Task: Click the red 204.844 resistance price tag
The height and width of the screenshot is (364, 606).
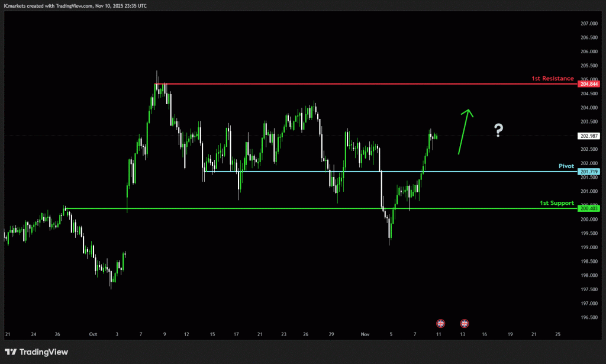Action: [x=589, y=84]
